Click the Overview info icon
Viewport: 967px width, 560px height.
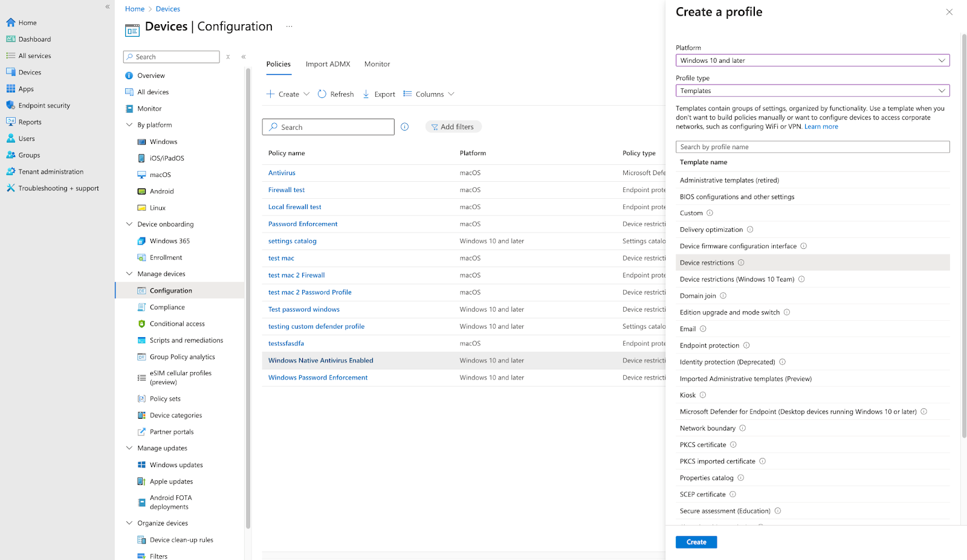[129, 76]
